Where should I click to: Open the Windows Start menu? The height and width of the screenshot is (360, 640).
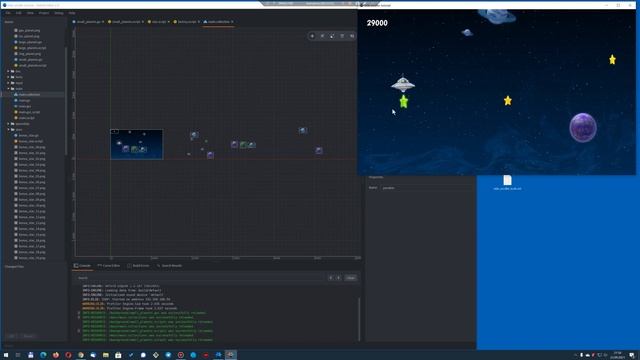(x=6, y=355)
